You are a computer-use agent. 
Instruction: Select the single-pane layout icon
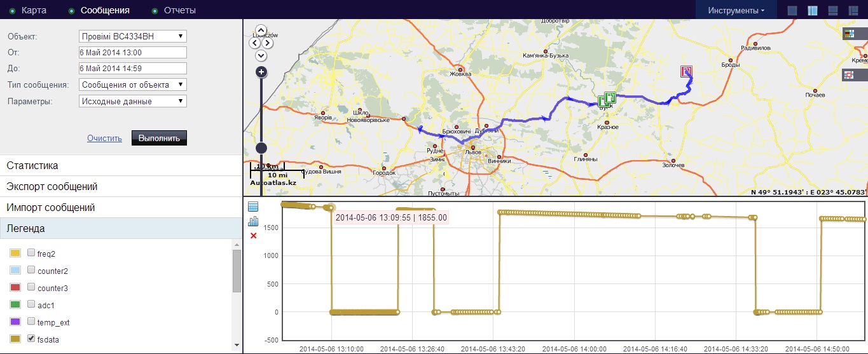coord(792,10)
